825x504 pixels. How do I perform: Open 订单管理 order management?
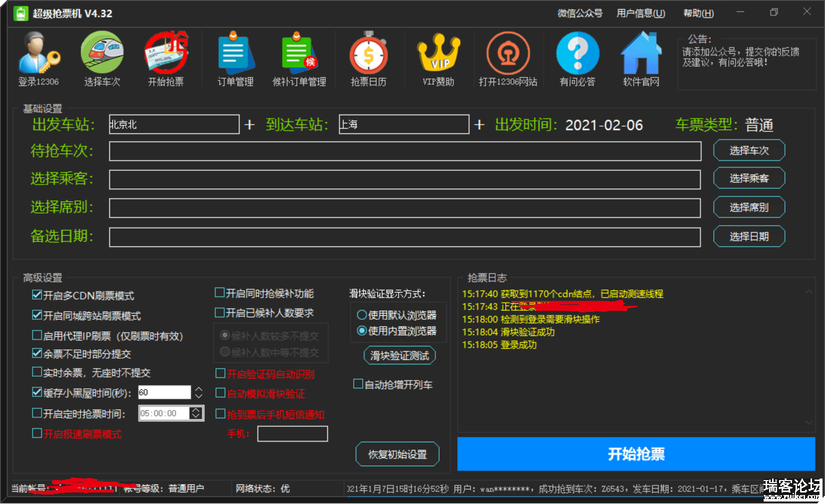(x=236, y=59)
